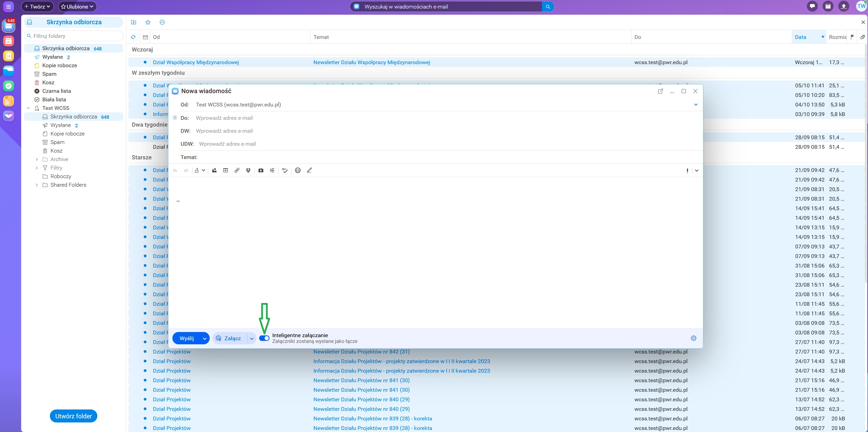868x432 pixels.
Task: Click the insert link icon
Action: pyautogui.click(x=237, y=170)
